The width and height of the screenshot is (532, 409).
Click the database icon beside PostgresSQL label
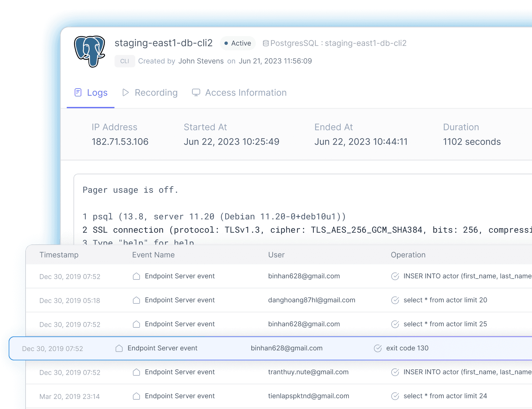click(266, 43)
